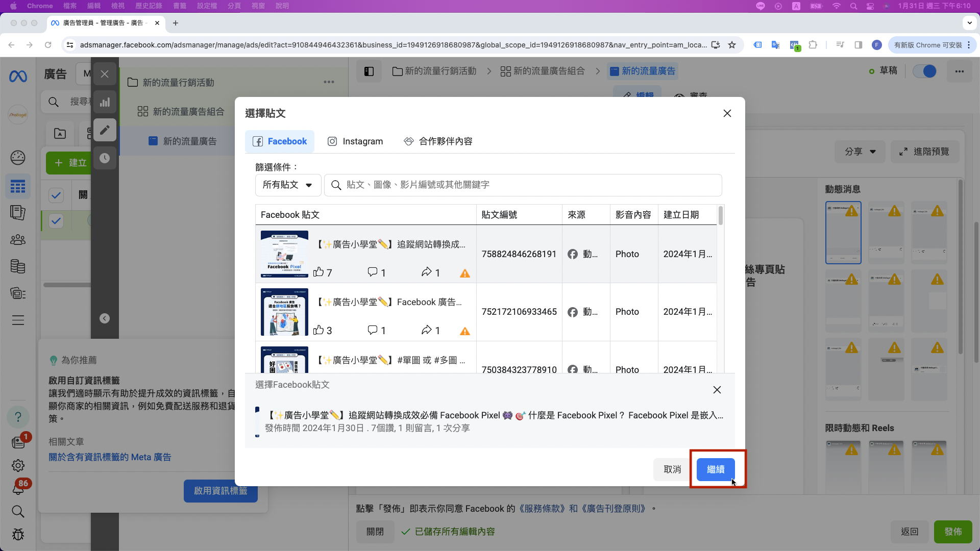Click the 取消 button
The image size is (980, 551).
point(672,469)
